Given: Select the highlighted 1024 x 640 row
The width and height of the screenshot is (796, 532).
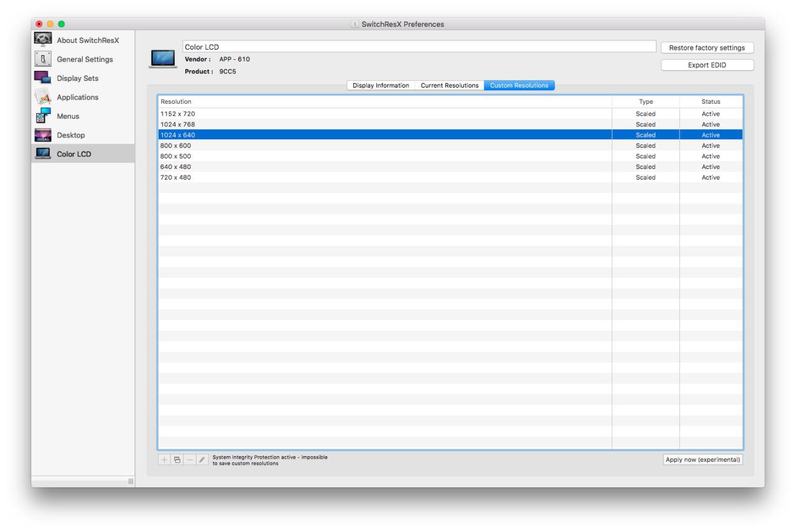Looking at the screenshot, I should 450,135.
